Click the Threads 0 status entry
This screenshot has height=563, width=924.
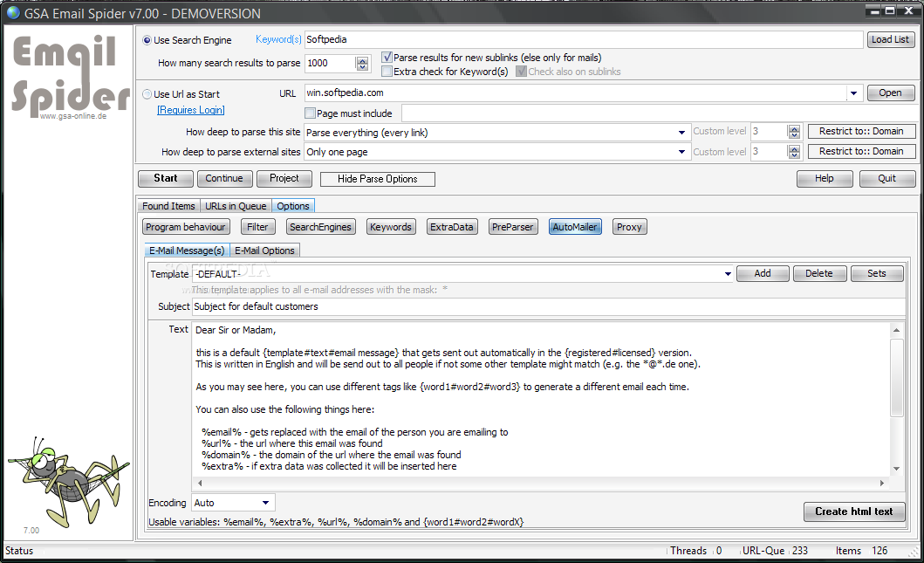pos(695,551)
